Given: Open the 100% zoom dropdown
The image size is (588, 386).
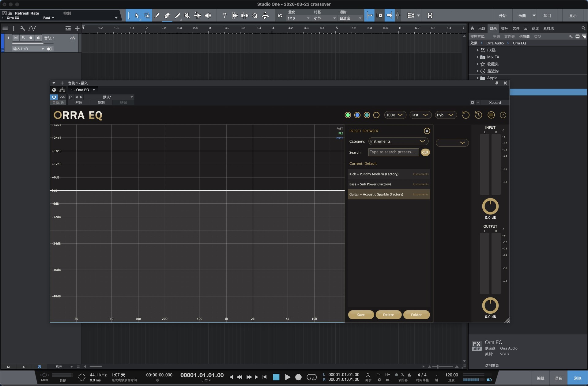Looking at the screenshot, I should tap(395, 115).
